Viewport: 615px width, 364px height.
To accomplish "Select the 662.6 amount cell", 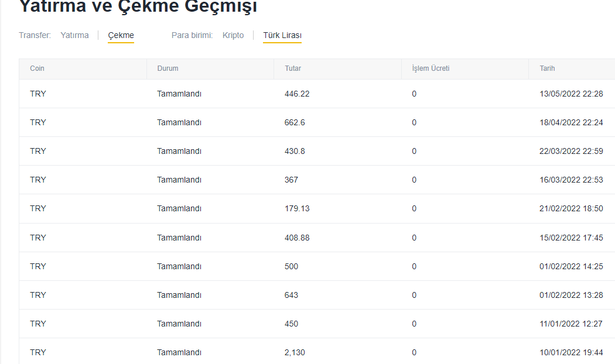I will 295,122.
